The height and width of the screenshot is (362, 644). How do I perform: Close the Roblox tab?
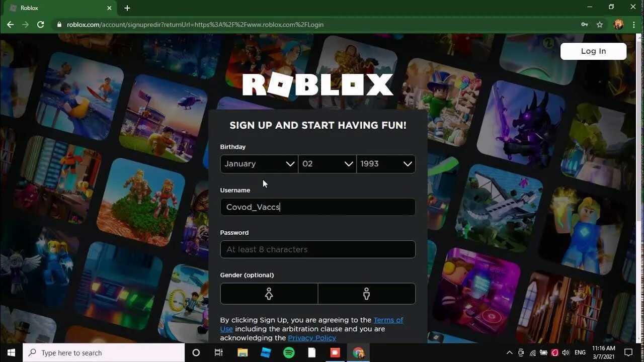pyautogui.click(x=109, y=8)
